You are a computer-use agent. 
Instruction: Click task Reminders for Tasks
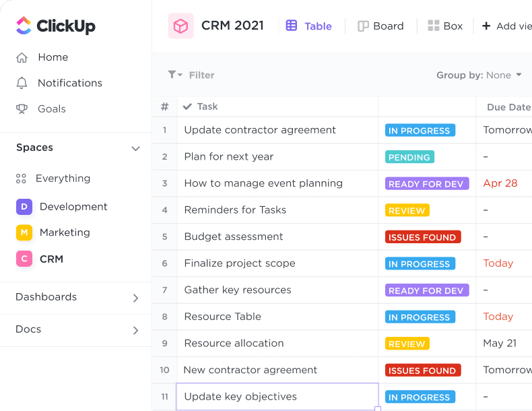click(235, 210)
